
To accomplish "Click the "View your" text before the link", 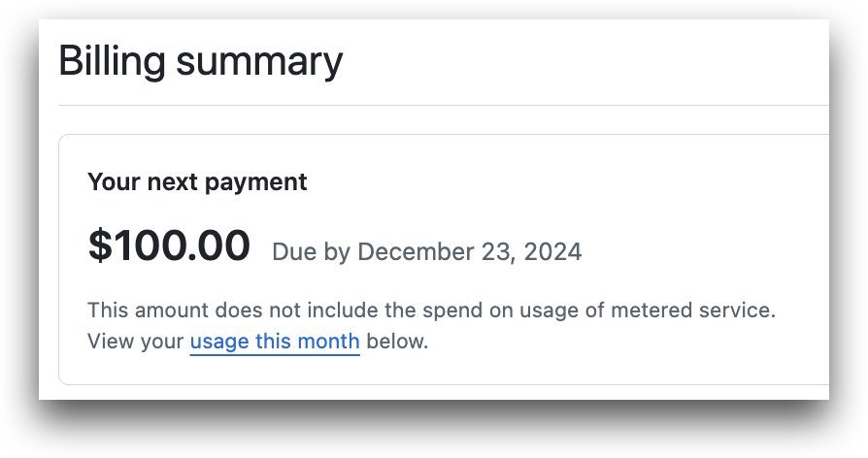I will click(135, 342).
